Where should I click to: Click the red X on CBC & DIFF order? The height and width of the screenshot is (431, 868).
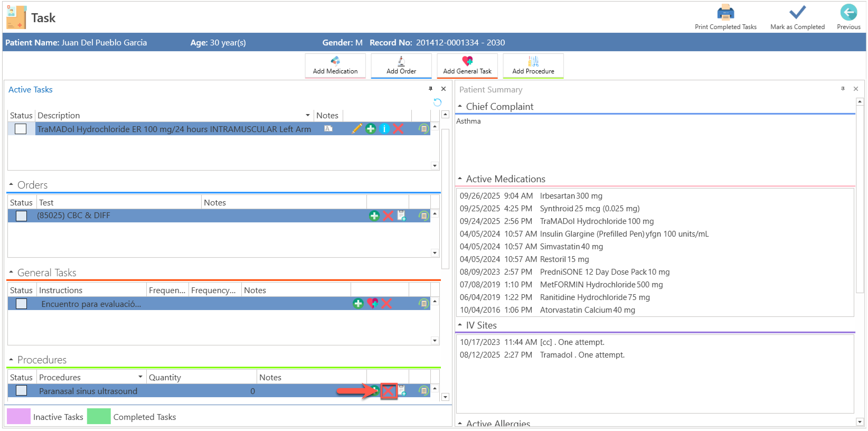(x=388, y=216)
